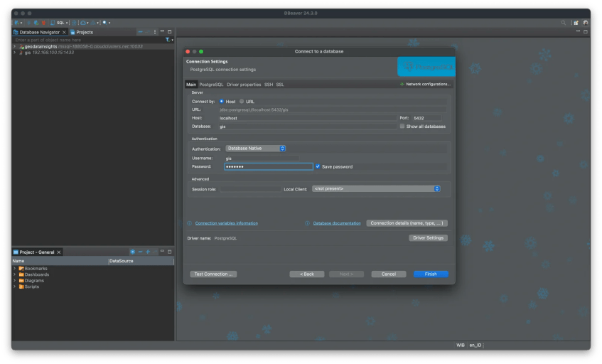Click the info icon beside Database documentation
Viewport: 602px width, 364px height.
tap(307, 223)
